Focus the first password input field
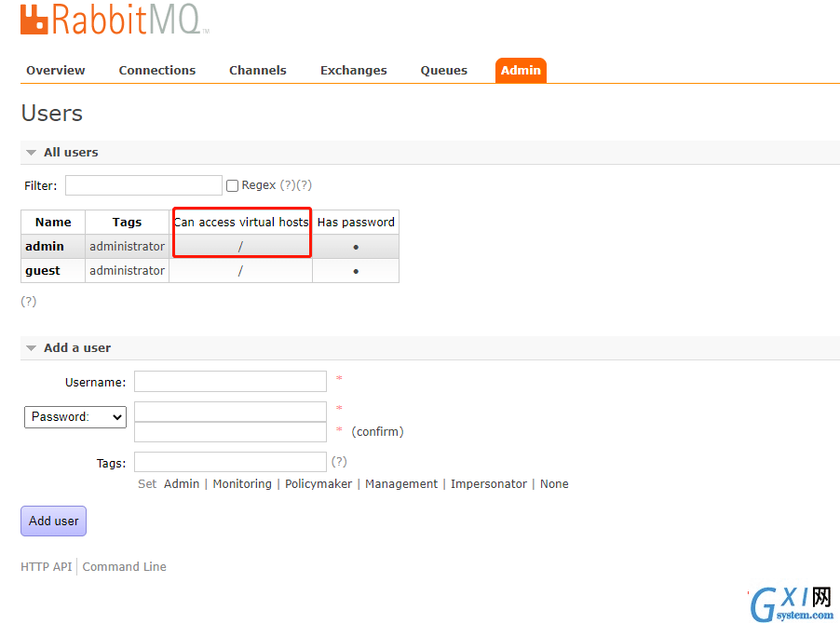This screenshot has height=623, width=840. pyautogui.click(x=230, y=412)
